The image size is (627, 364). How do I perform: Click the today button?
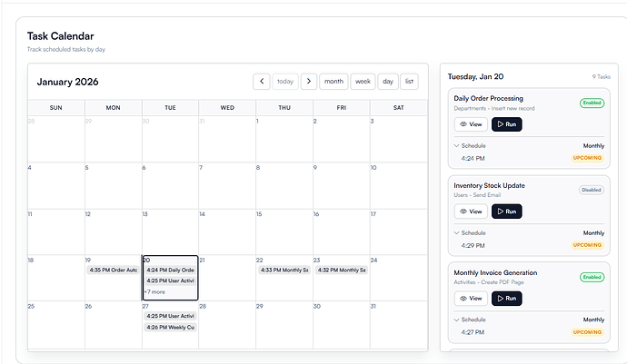coord(285,81)
